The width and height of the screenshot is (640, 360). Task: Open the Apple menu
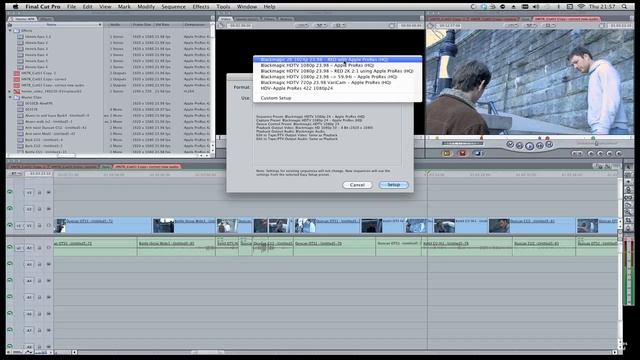(x=16, y=7)
